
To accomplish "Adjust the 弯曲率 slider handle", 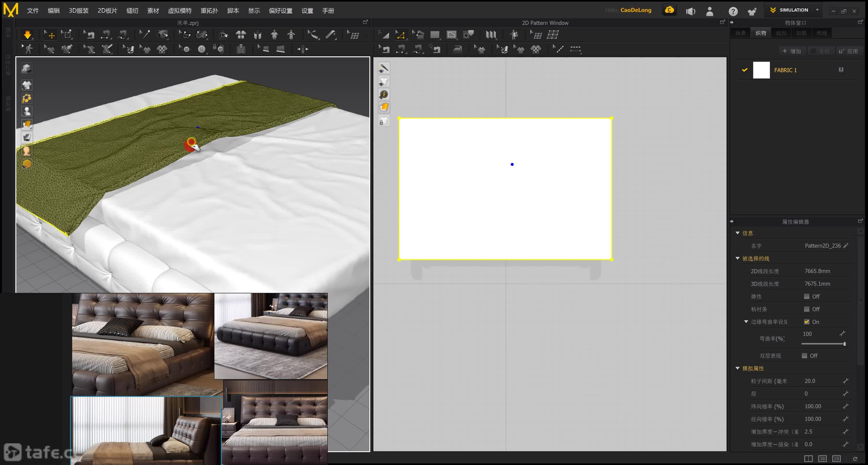I will click(x=844, y=344).
